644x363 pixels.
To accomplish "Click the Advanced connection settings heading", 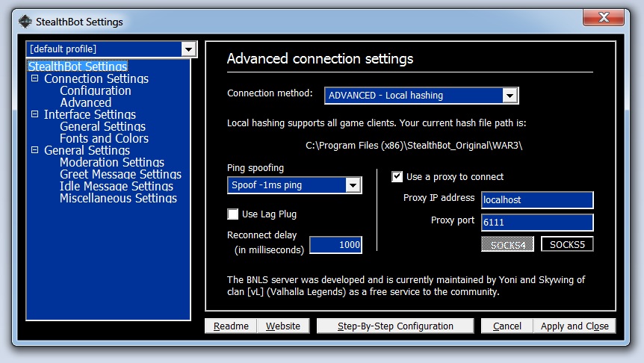I will coord(320,59).
